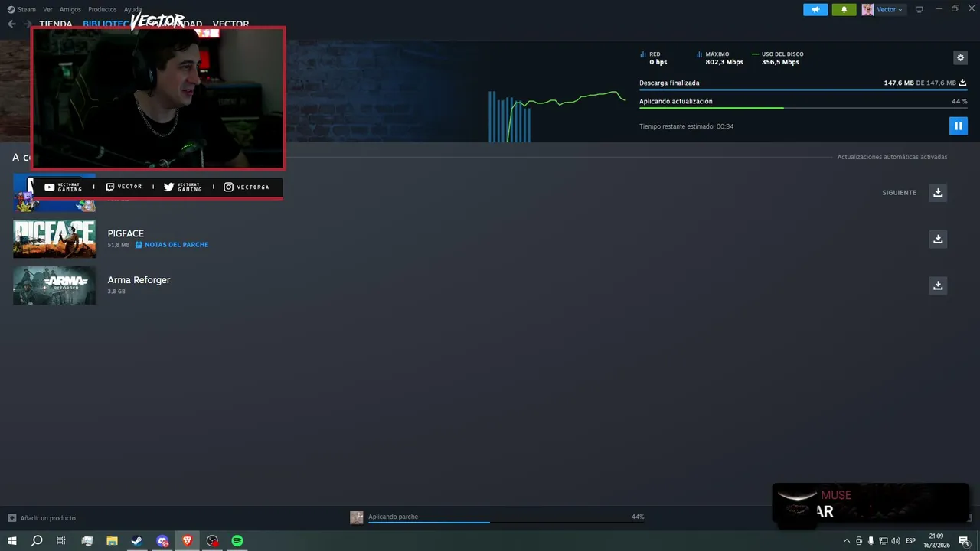The width and height of the screenshot is (980, 551).
Task: Open Discord from the taskbar
Action: [x=162, y=541]
